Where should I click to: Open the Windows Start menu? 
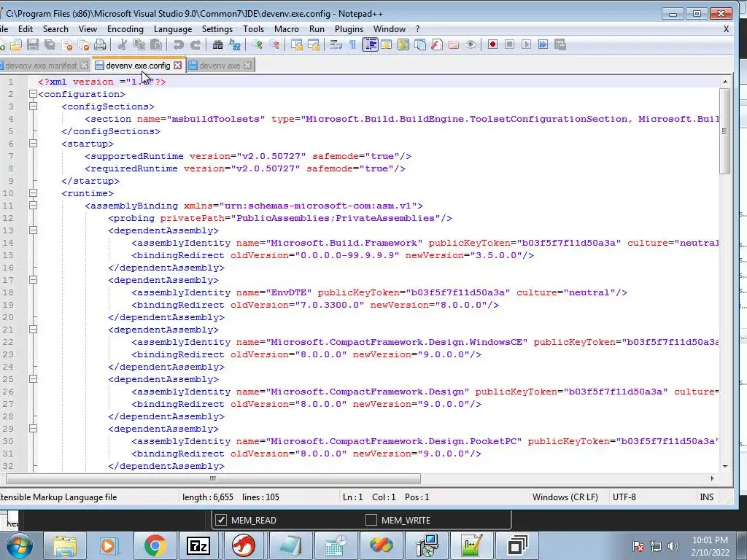(x=20, y=545)
